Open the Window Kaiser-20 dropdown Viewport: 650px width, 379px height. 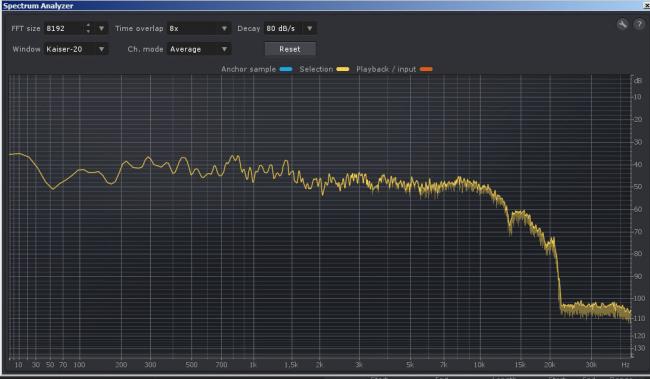point(75,49)
